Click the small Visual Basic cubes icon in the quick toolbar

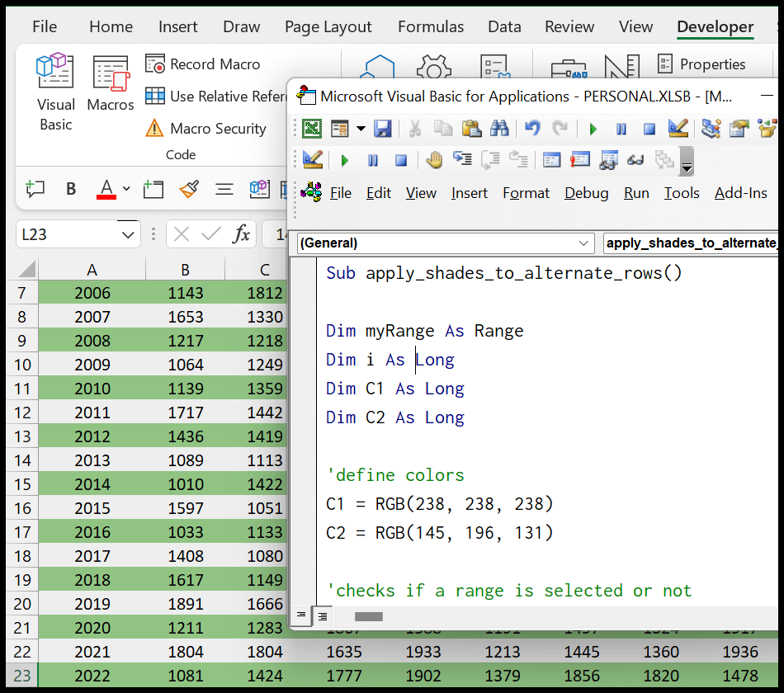[x=259, y=189]
